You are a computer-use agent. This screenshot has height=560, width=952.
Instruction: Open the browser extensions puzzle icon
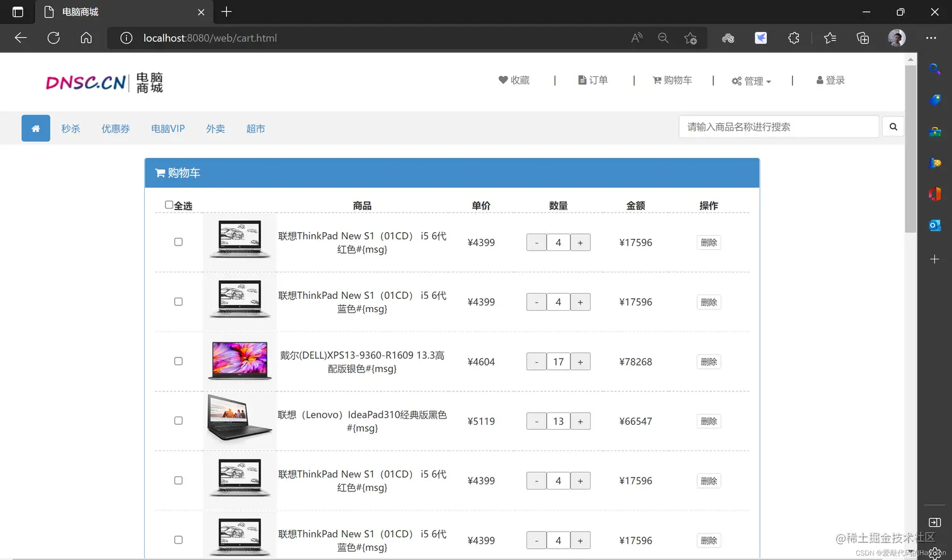(x=793, y=38)
